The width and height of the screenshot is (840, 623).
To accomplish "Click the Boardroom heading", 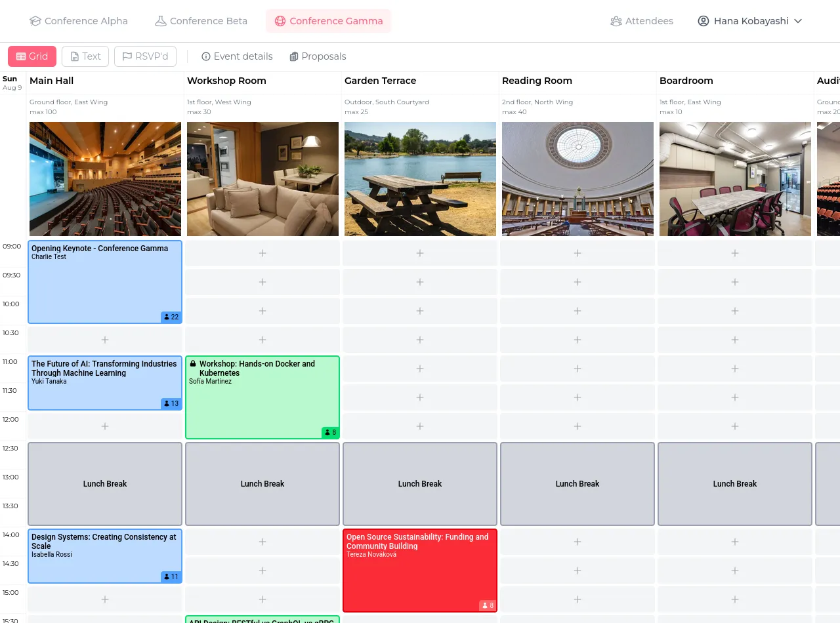I will click(x=686, y=81).
